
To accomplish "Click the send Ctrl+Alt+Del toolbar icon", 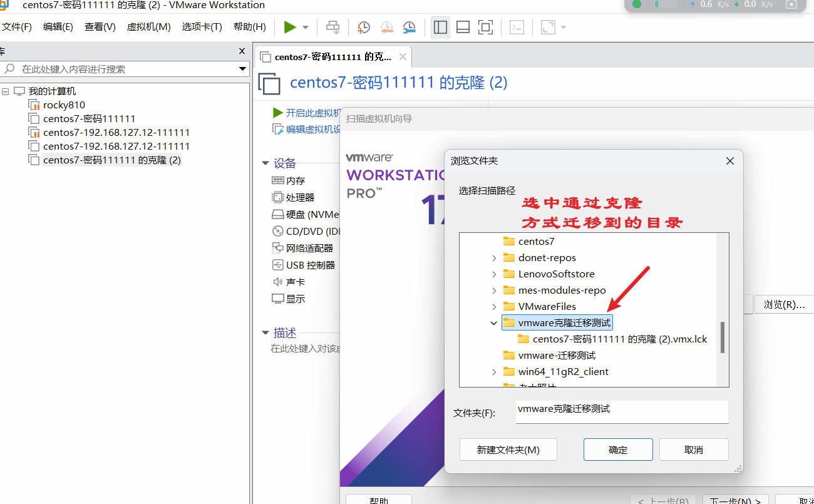I will (333, 27).
